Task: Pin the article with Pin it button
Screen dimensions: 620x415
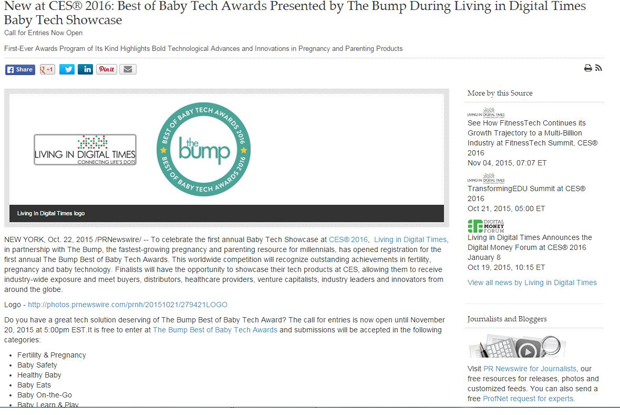Action: click(x=107, y=70)
